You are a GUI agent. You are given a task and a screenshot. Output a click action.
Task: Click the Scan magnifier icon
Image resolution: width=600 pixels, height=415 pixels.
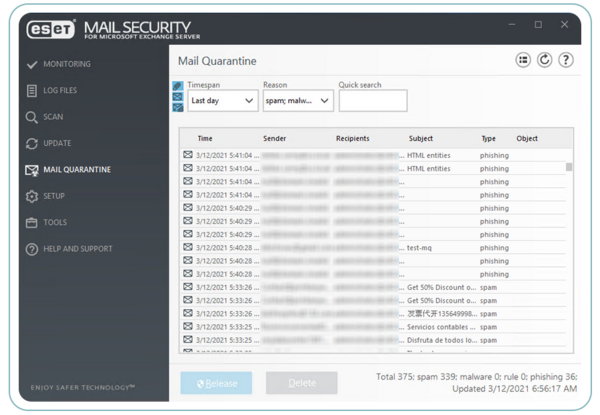click(x=31, y=117)
